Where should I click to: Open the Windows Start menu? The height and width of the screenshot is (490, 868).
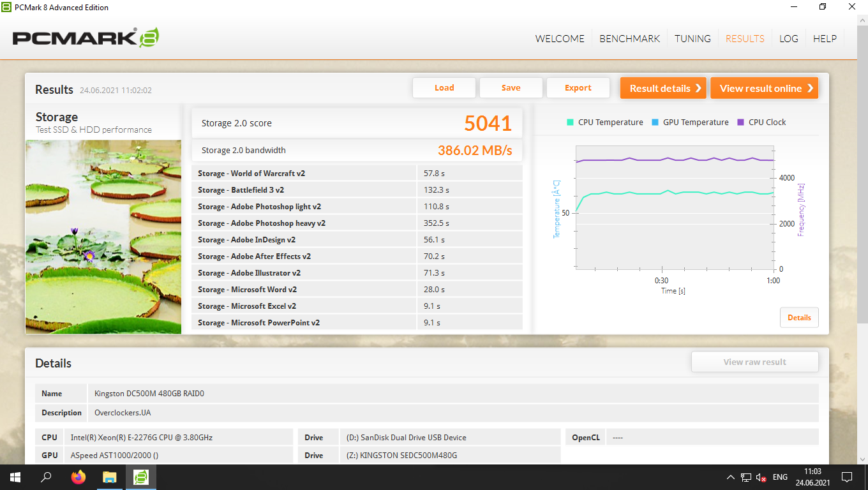[x=15, y=477]
